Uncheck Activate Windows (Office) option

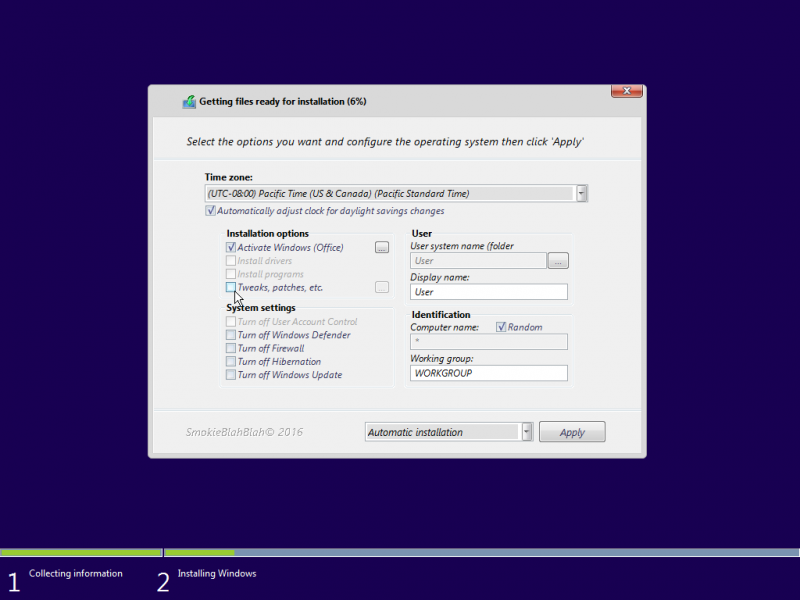[x=231, y=247]
